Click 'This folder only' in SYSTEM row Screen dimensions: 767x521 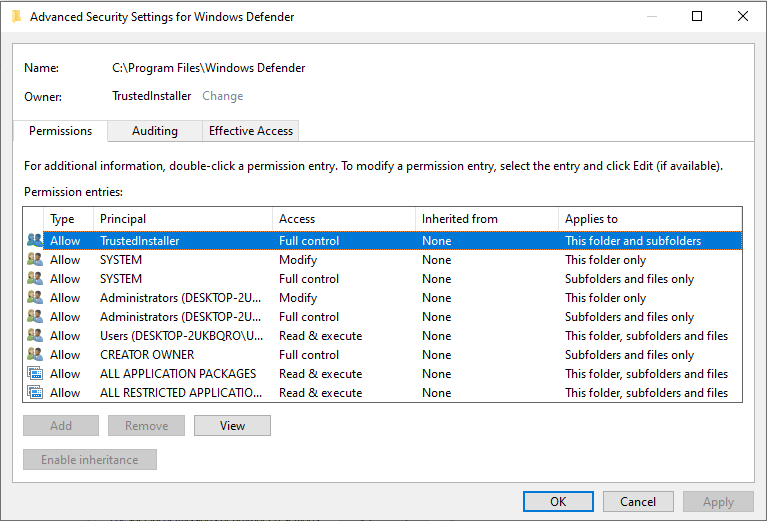click(606, 260)
